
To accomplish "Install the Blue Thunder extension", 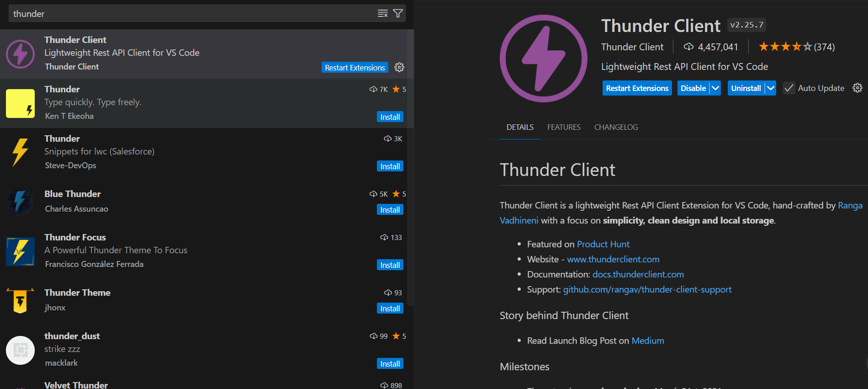I will click(390, 210).
